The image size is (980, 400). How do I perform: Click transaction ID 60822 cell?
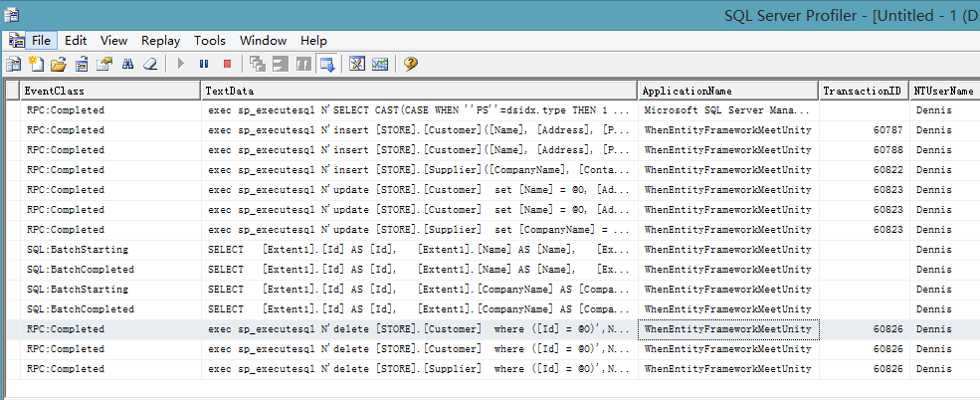pos(864,170)
